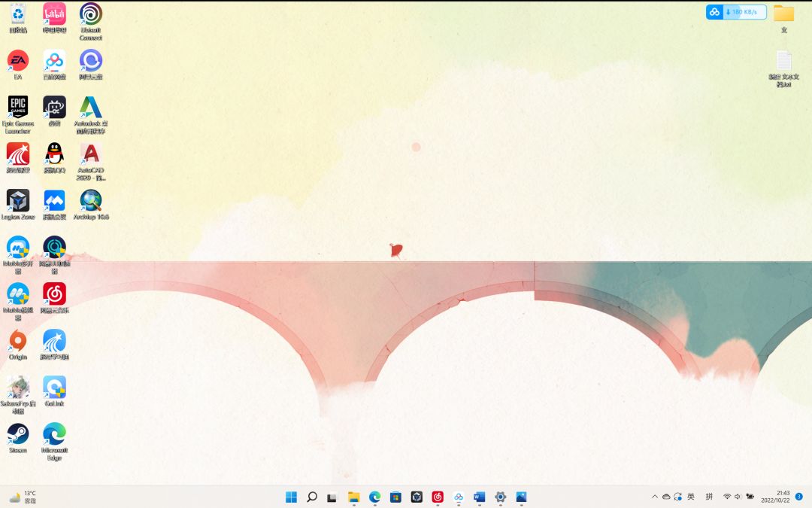
Task: Open Task View on the taskbar
Action: (x=332, y=497)
